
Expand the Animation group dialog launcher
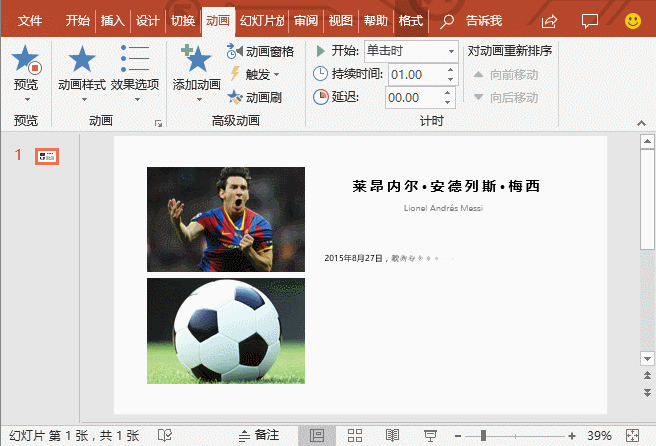[158, 123]
